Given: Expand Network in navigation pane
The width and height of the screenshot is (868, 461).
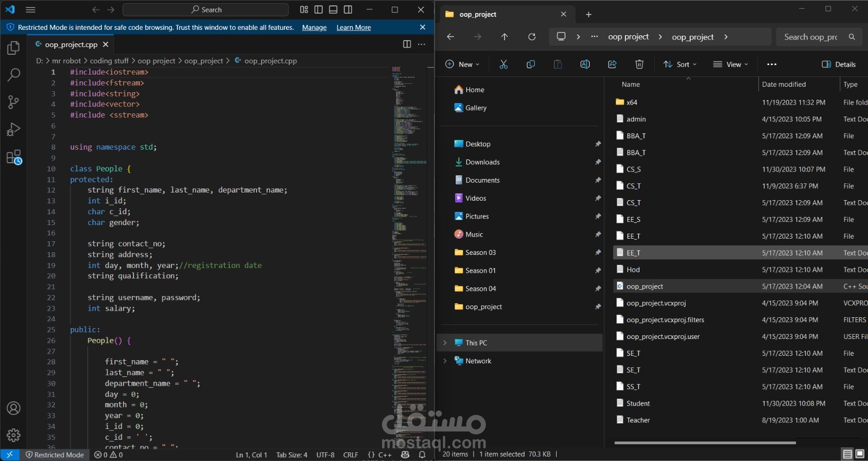Looking at the screenshot, I should tap(445, 361).
